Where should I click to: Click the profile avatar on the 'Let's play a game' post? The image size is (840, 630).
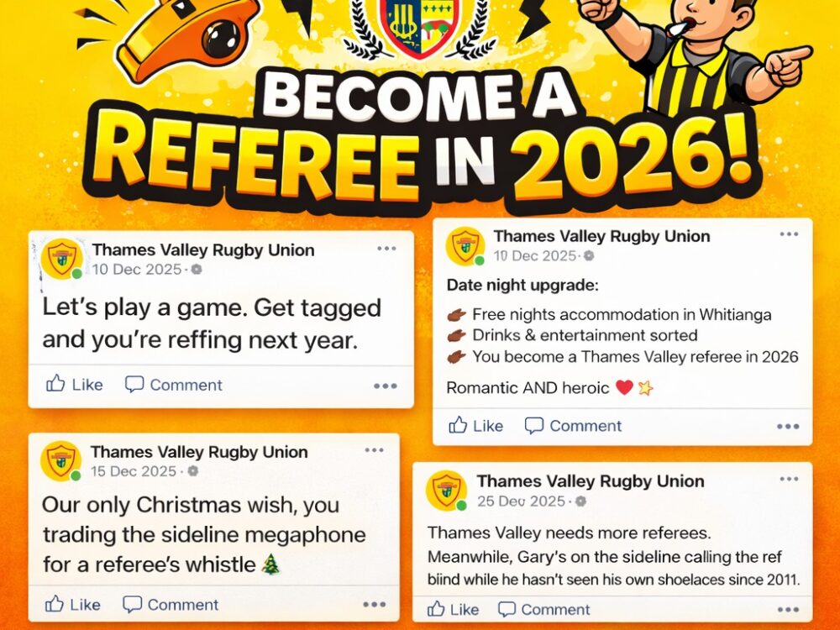pyautogui.click(x=62, y=260)
